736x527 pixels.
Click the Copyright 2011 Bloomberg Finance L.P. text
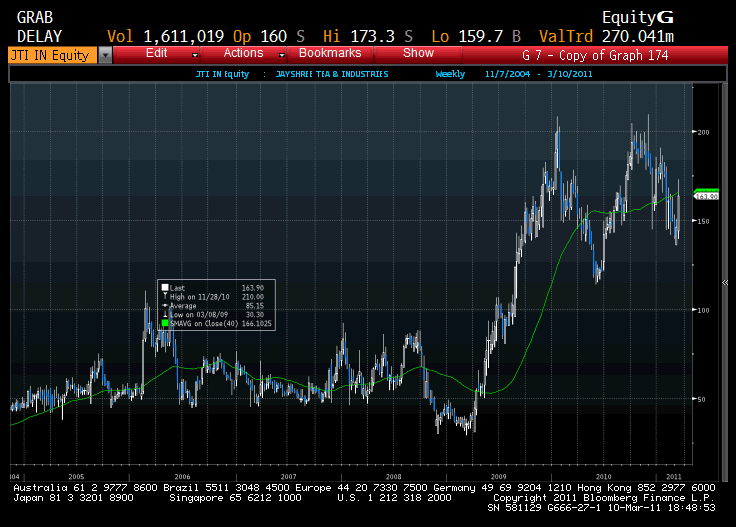(x=604, y=498)
